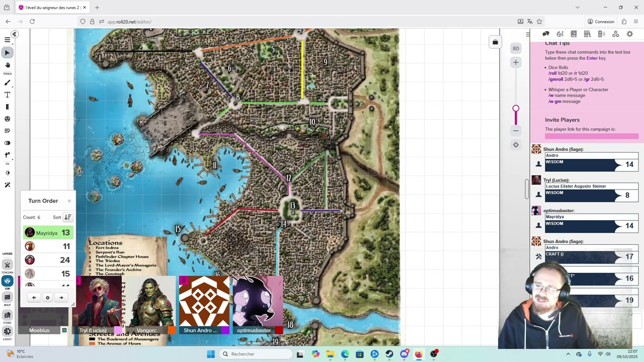The width and height of the screenshot is (644, 362).
Task: Fit map to screen with crosshair button
Action: [x=516, y=145]
